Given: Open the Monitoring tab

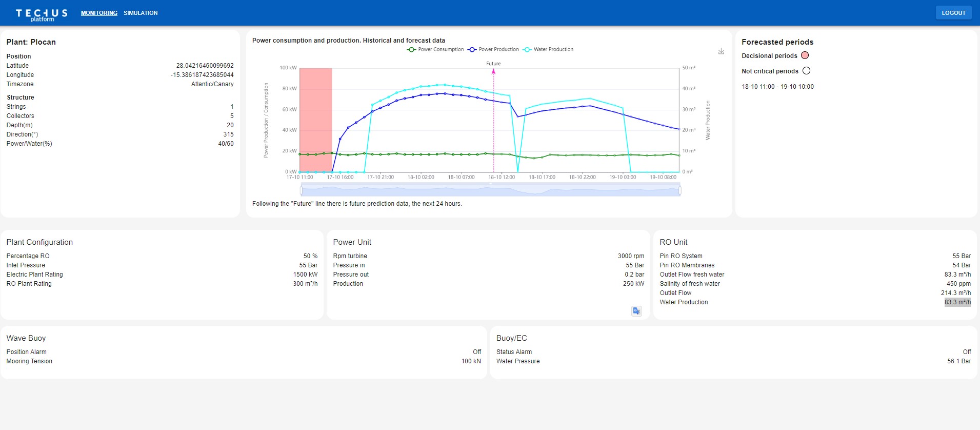Looking at the screenshot, I should (x=99, y=13).
